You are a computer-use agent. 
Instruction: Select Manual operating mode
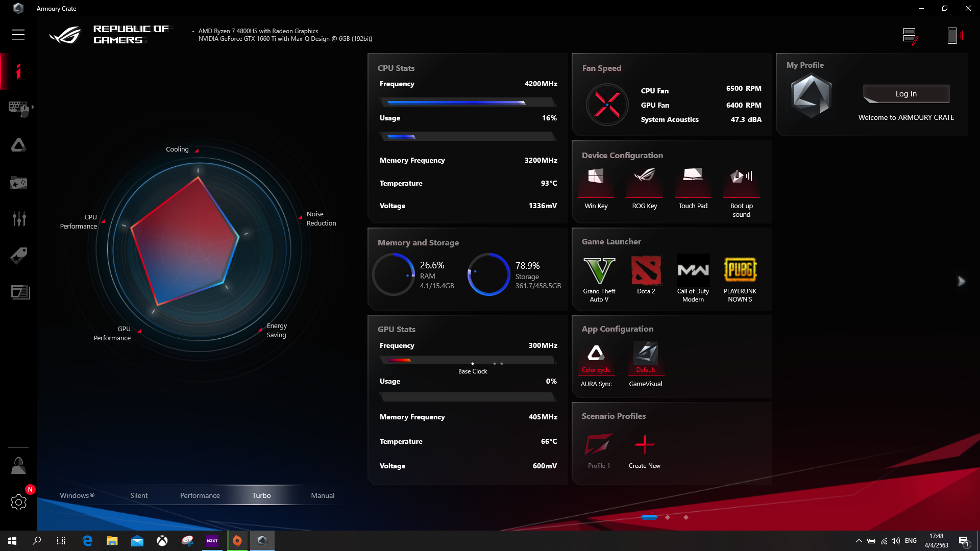[323, 495]
